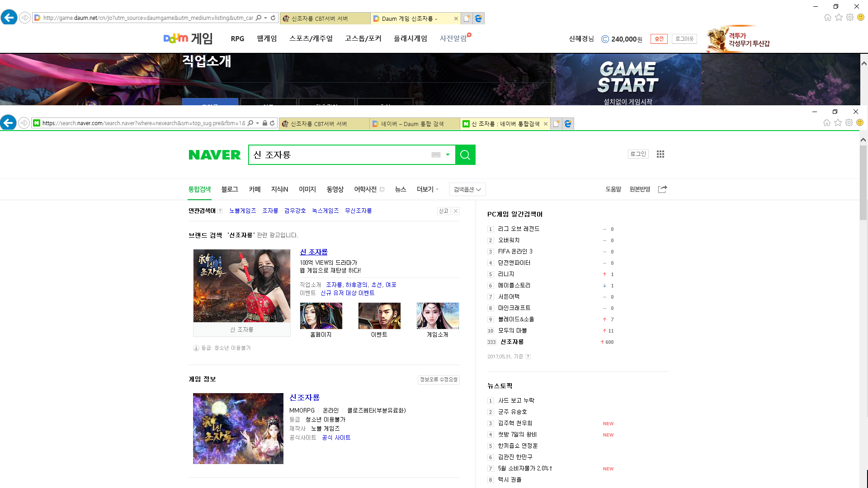Click the help question mark beside 연관검색어

220,211
